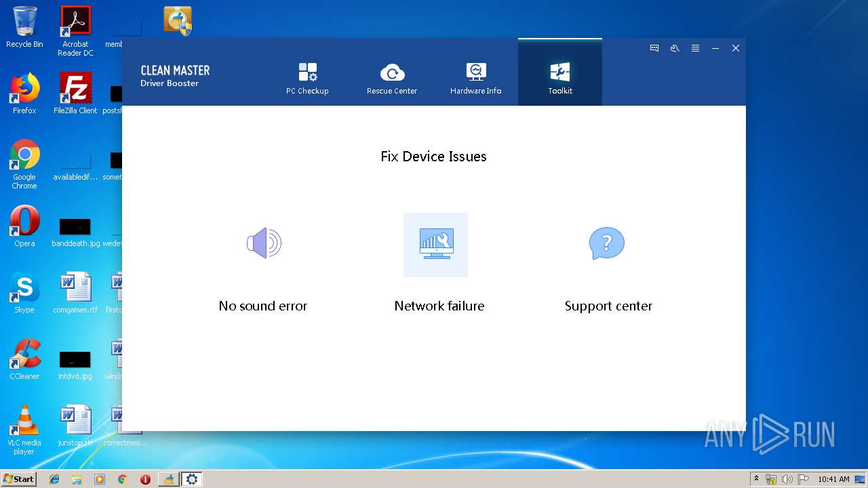
Task: Launch Internet Explorer from the taskbar
Action: [x=54, y=479]
